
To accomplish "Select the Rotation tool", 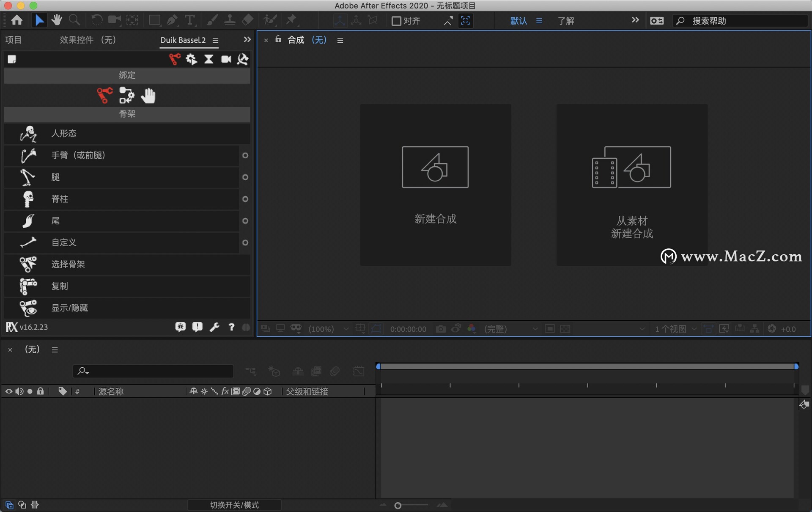I will pos(97,20).
